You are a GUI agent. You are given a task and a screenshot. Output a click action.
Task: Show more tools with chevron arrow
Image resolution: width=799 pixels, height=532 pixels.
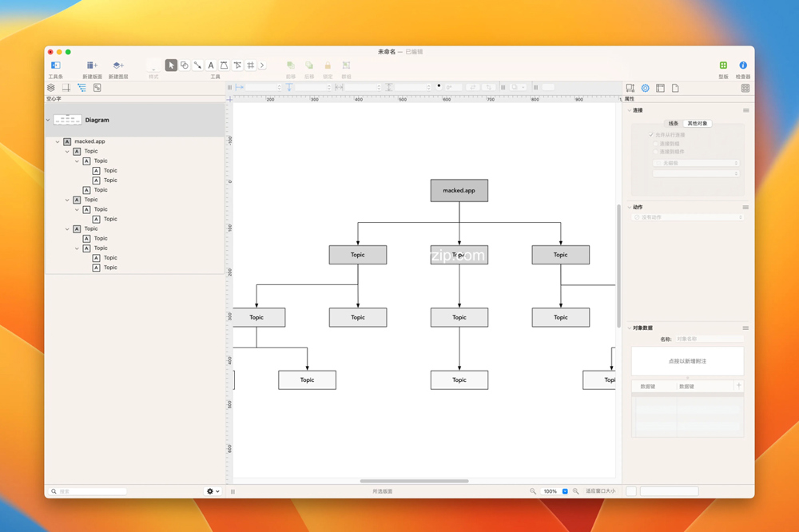click(x=262, y=66)
